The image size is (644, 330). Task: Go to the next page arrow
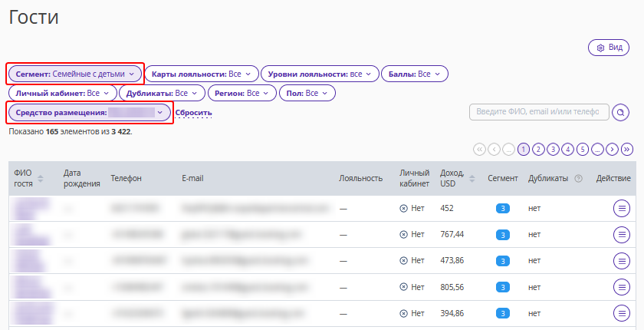coord(612,149)
